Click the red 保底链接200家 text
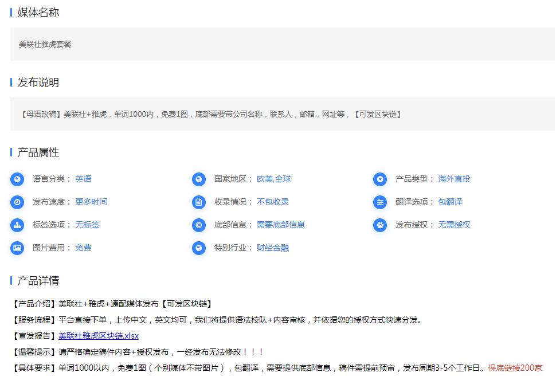Viewport: 560px width, 392px height. 515,368
